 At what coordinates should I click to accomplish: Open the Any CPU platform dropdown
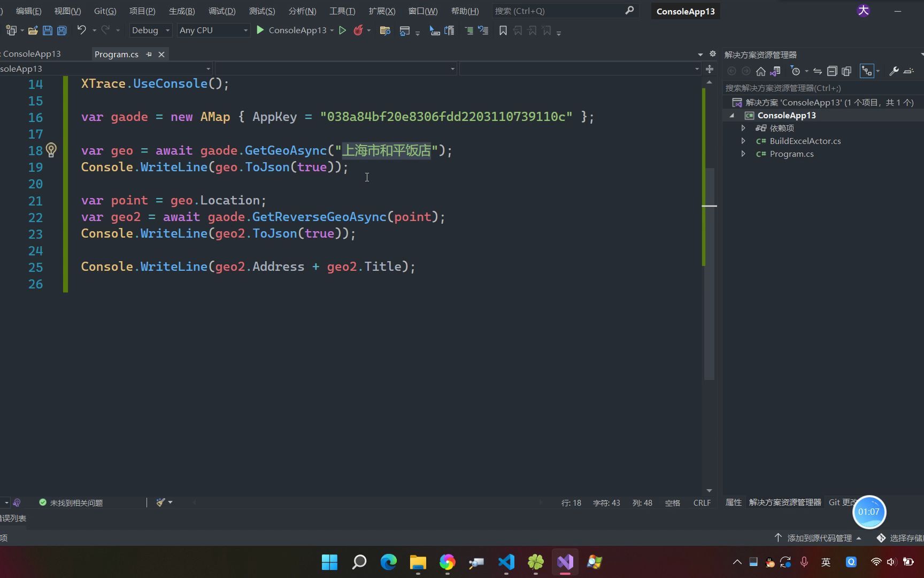tap(214, 31)
